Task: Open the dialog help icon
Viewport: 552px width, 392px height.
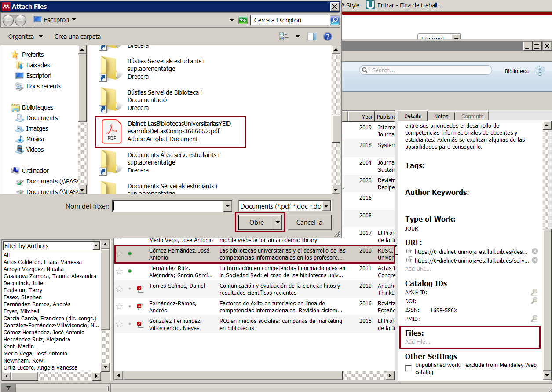Action: [327, 37]
